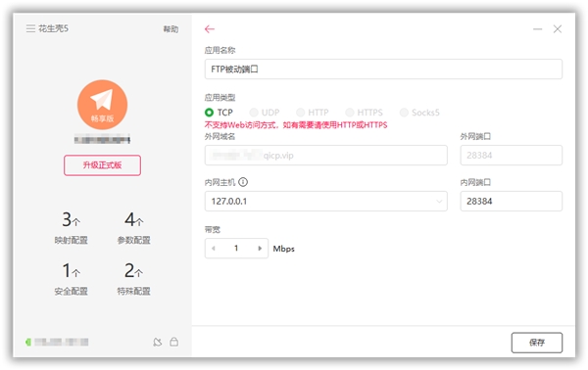Click the 应用名称 field with FTP被动端口

tap(383, 69)
